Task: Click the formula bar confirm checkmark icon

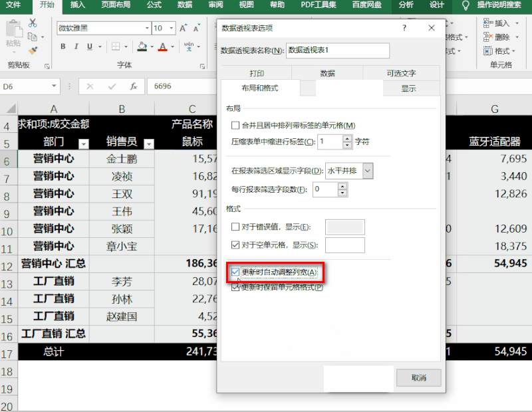Action: pyautogui.click(x=112, y=86)
